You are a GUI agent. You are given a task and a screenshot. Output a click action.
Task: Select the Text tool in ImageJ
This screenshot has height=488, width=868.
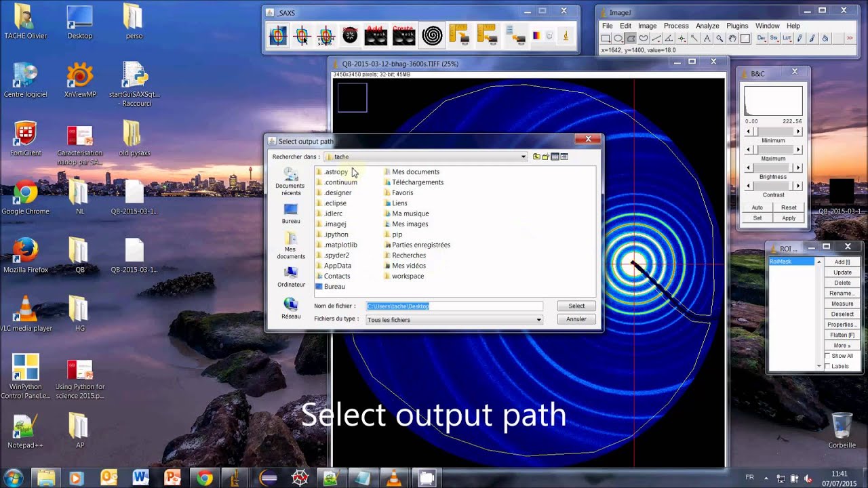[x=707, y=38]
